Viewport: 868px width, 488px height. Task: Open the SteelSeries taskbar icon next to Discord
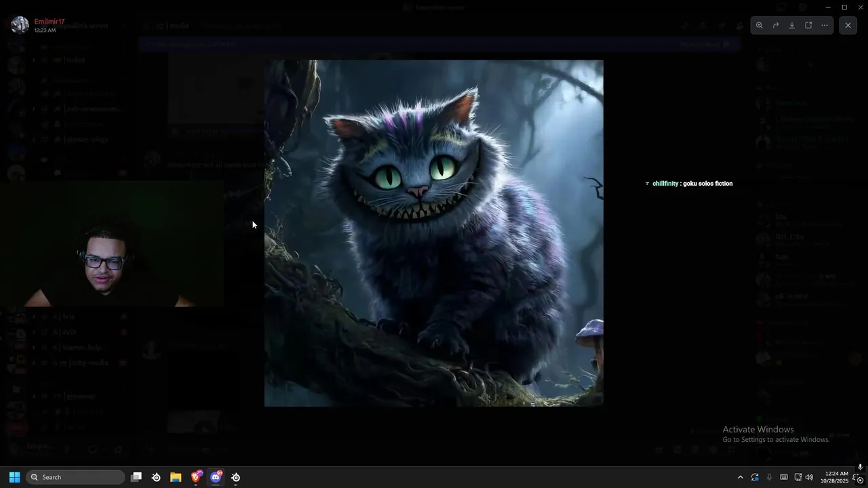(x=236, y=477)
